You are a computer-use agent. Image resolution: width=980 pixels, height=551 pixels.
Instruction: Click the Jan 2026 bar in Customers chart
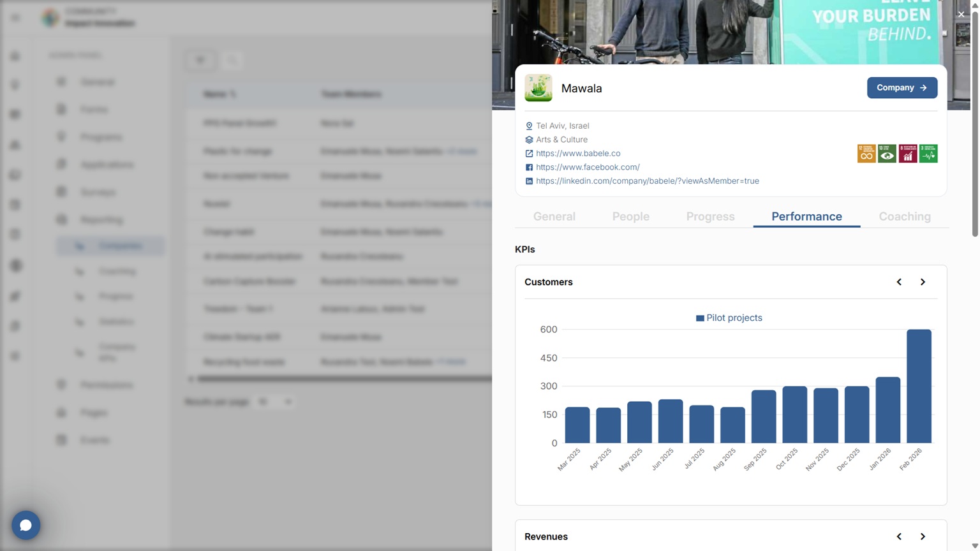888,409
